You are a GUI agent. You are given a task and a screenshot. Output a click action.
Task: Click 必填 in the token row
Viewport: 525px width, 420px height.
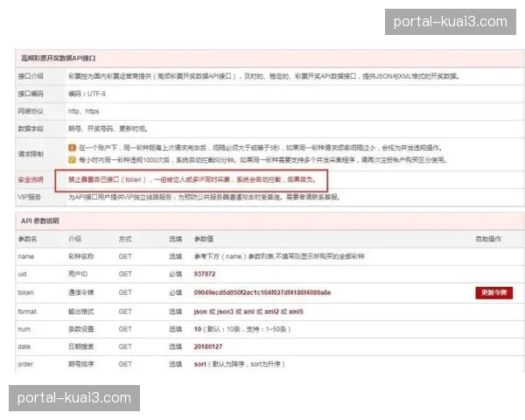[x=176, y=292]
